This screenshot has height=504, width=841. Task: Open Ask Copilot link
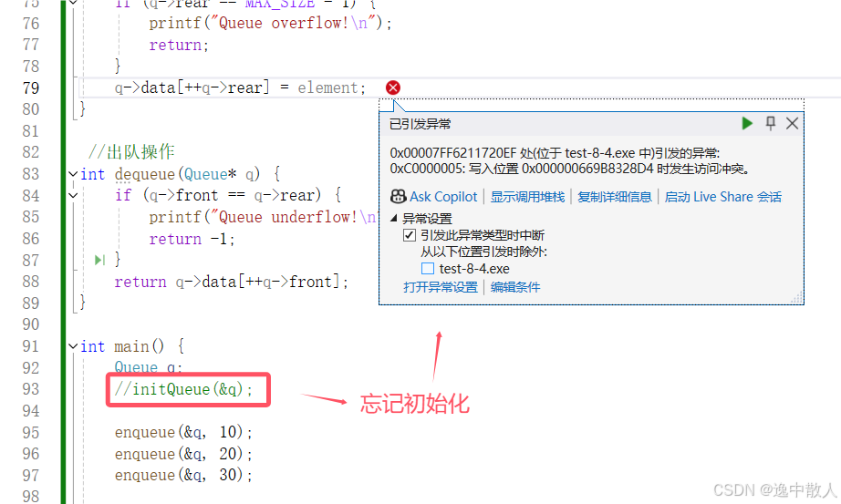(x=443, y=197)
